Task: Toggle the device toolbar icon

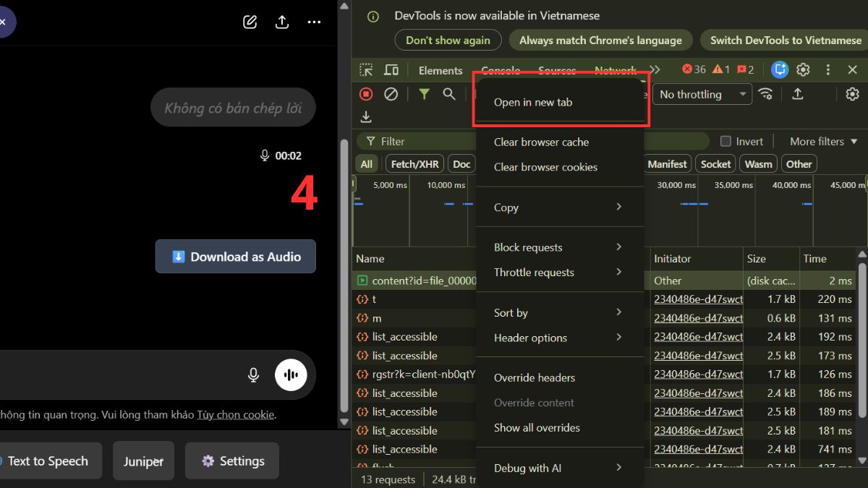Action: tap(391, 70)
